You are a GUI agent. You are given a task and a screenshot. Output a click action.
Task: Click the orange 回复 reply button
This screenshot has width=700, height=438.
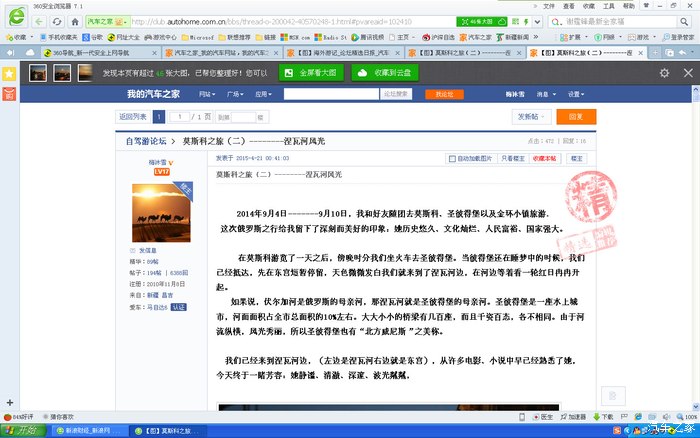tap(582, 117)
